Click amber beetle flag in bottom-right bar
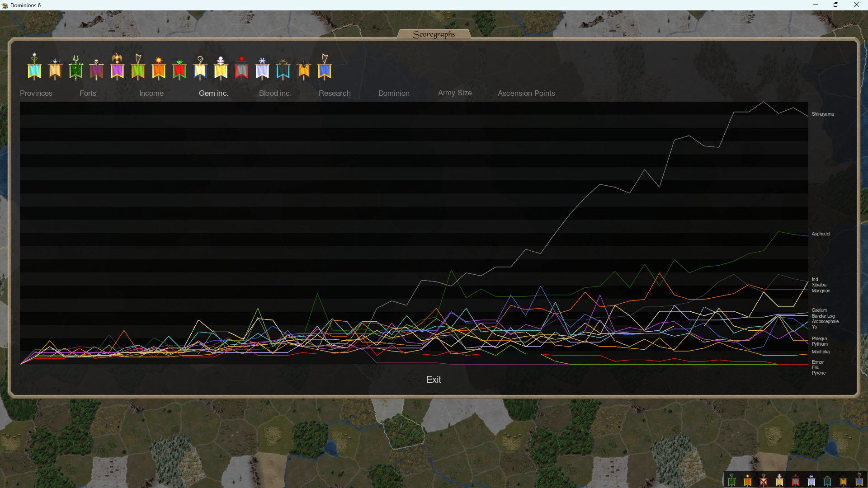The image size is (868, 488). click(843, 481)
